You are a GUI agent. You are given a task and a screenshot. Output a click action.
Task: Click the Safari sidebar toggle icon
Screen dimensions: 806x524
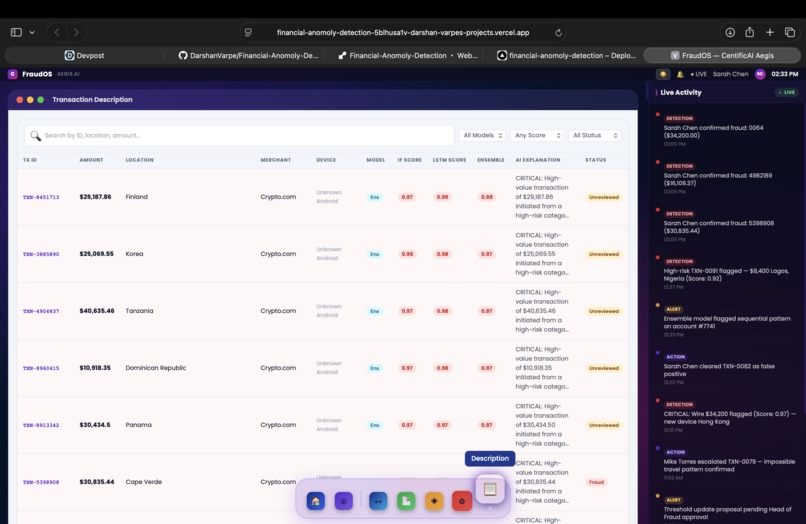[x=16, y=32]
